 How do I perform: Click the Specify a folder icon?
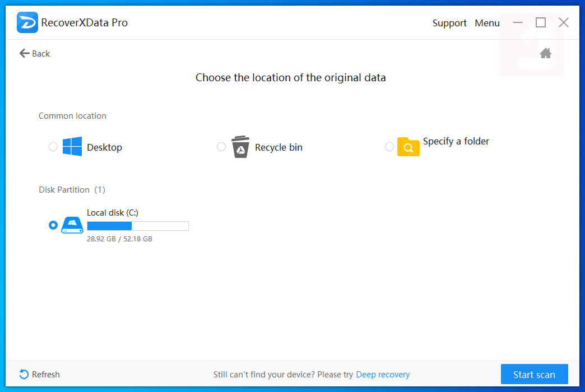point(408,147)
